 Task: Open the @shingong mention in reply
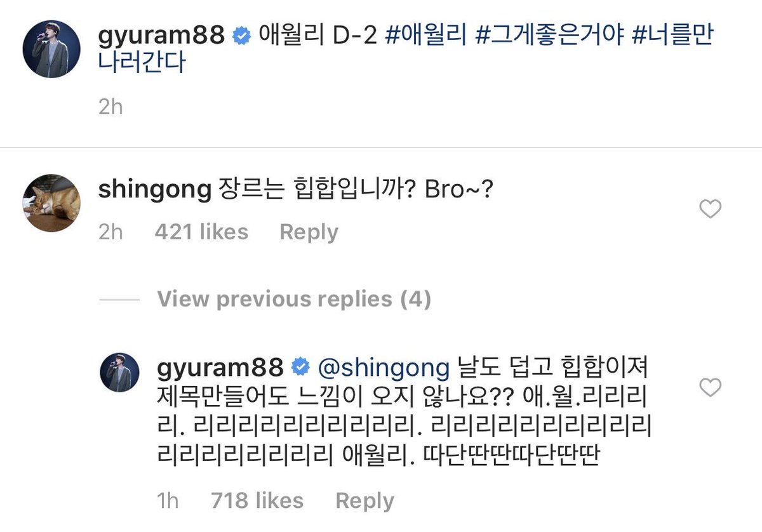[x=383, y=367]
